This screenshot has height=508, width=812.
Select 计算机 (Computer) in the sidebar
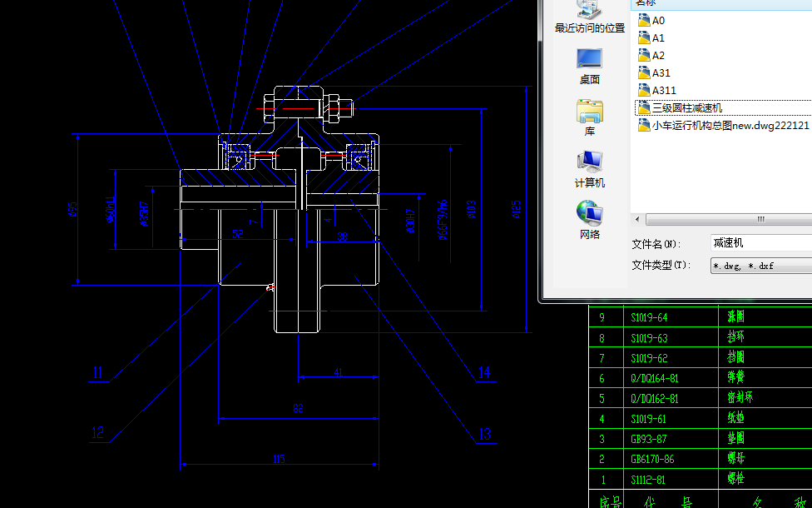click(x=589, y=168)
